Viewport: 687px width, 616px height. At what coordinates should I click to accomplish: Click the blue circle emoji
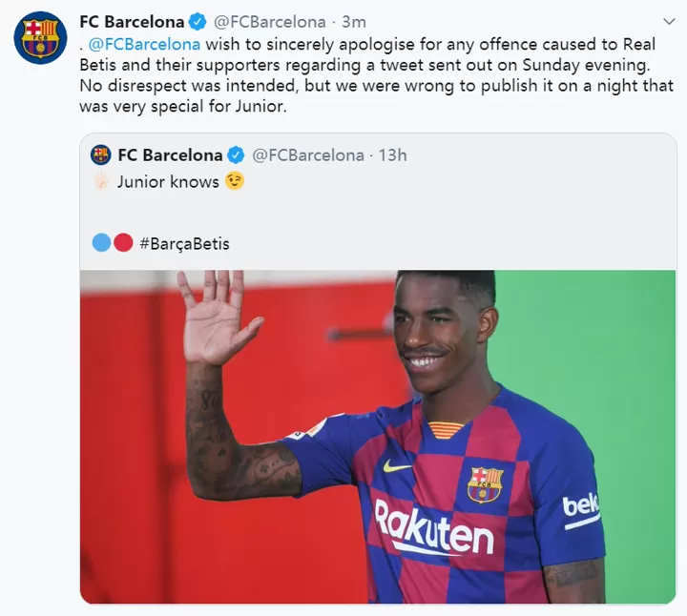pos(101,243)
